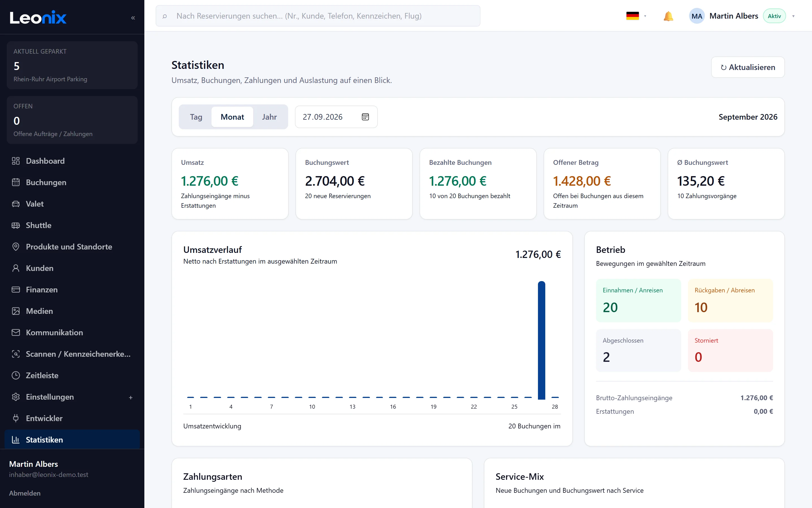Image resolution: width=812 pixels, height=508 pixels.
Task: Click the Finanzen card icon
Action: pyautogui.click(x=16, y=290)
